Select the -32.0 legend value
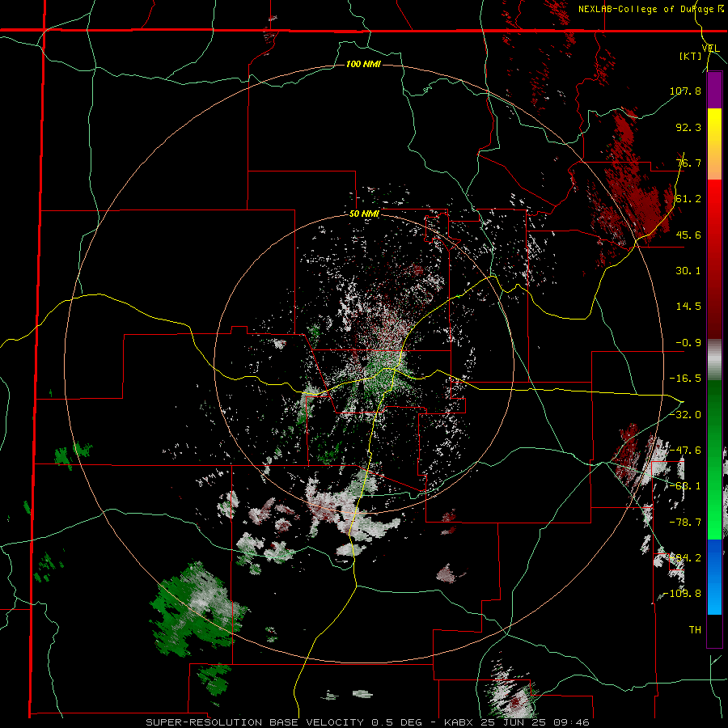The height and width of the screenshot is (728, 728). coord(685,414)
